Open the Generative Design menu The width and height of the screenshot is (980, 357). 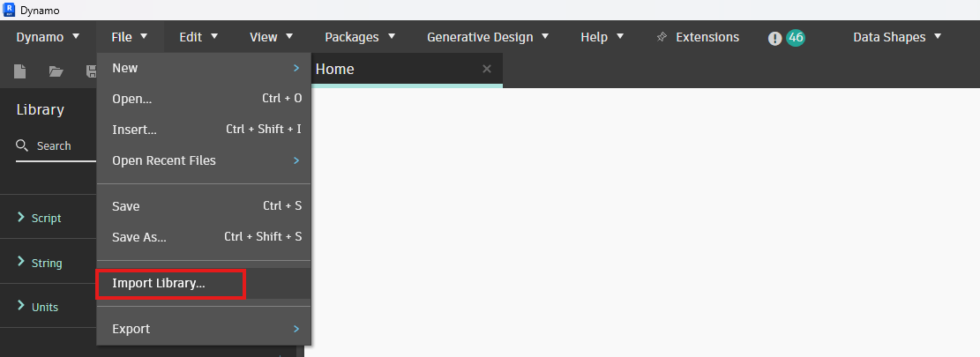pyautogui.click(x=488, y=37)
